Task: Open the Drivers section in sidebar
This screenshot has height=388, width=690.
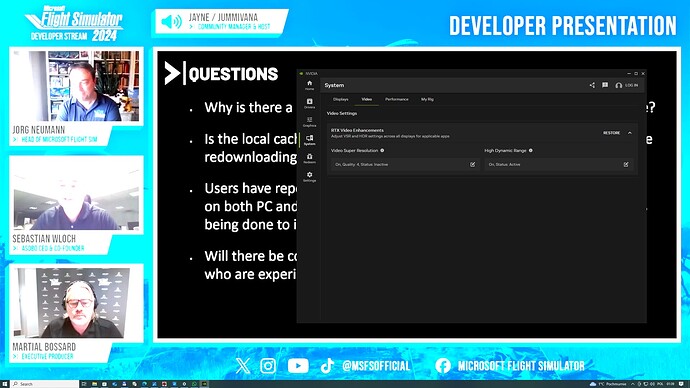Action: 309,103
